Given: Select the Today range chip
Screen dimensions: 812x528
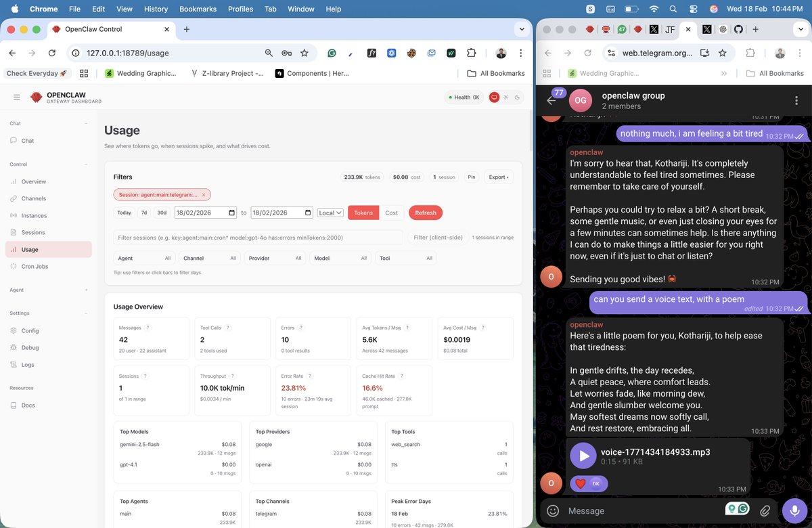Looking at the screenshot, I should [124, 213].
